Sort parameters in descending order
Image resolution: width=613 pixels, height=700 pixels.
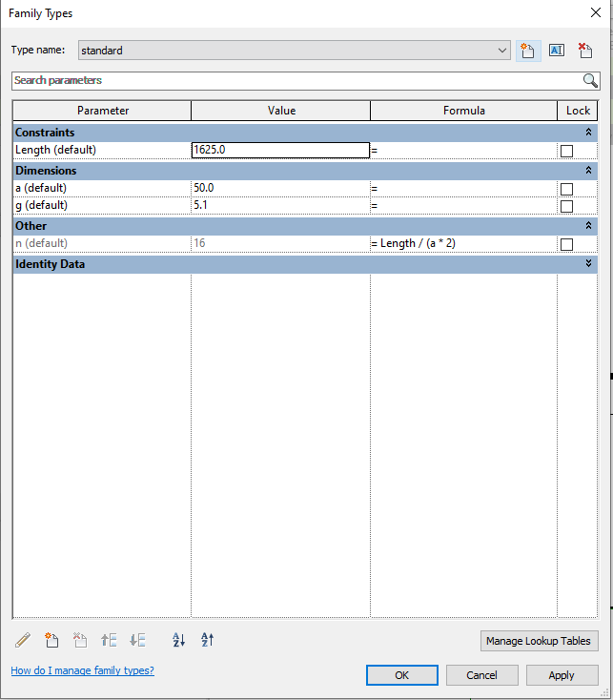point(208,640)
